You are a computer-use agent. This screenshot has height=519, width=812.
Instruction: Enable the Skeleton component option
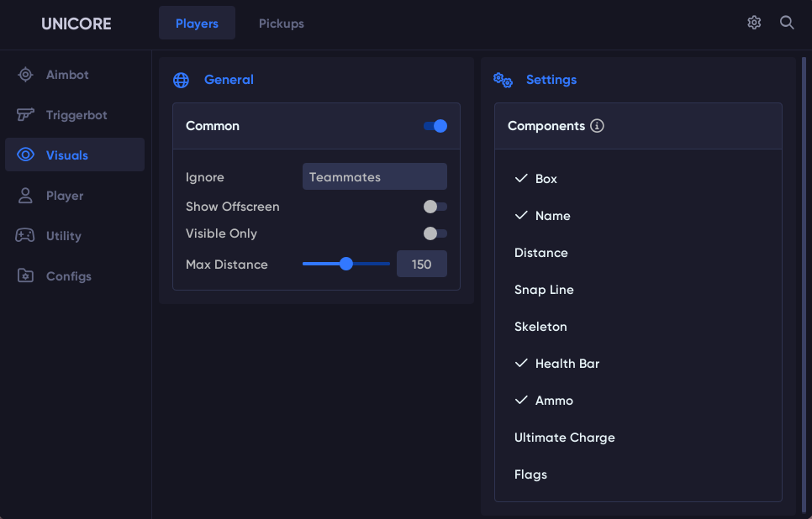click(x=540, y=327)
